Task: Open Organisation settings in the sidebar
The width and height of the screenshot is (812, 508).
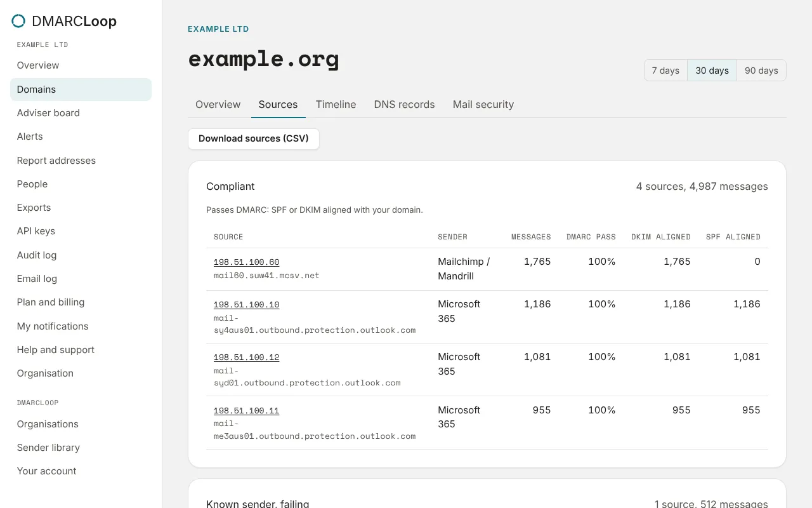Action: [x=81, y=373]
